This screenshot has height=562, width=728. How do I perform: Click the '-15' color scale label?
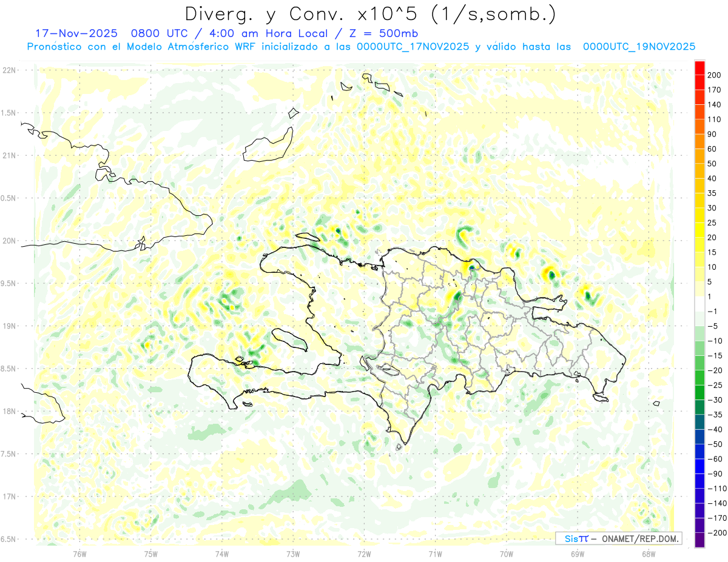point(716,356)
